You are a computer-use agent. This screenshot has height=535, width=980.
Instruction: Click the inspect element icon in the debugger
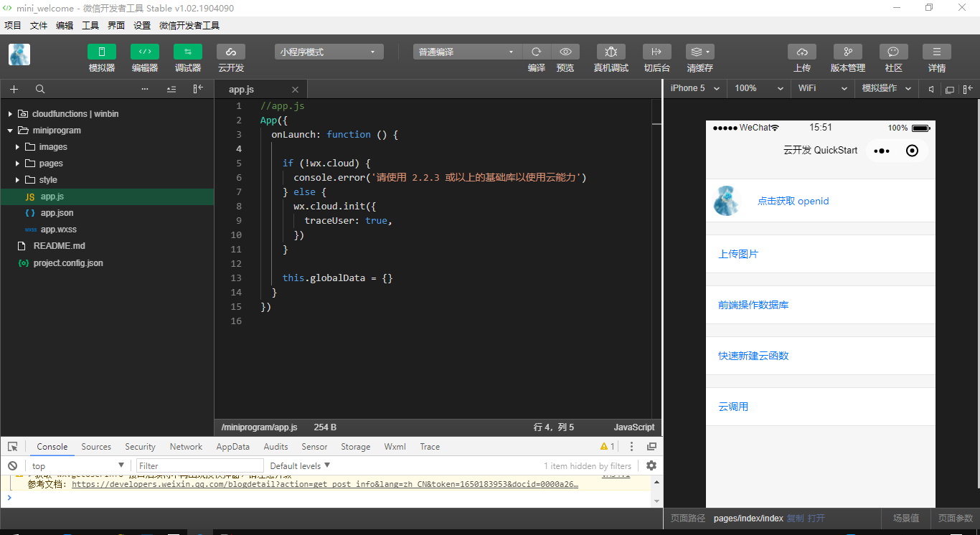coord(13,447)
